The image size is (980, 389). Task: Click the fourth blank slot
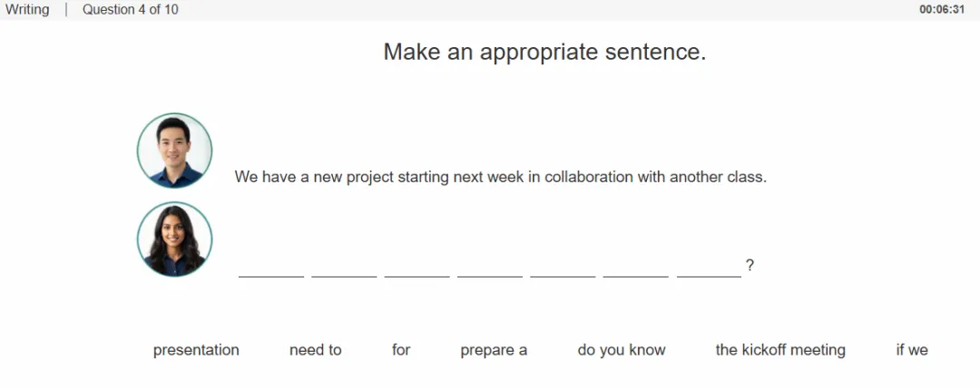pos(490,268)
